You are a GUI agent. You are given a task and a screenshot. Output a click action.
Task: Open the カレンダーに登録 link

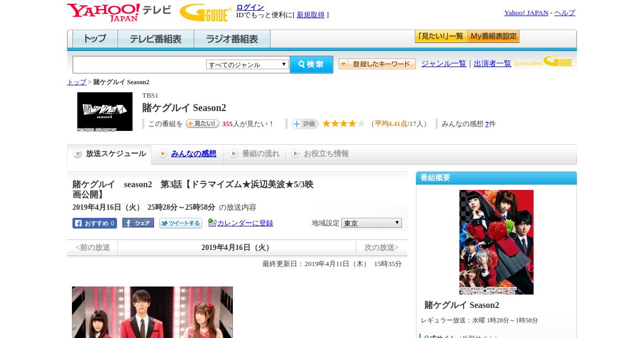[x=245, y=223]
